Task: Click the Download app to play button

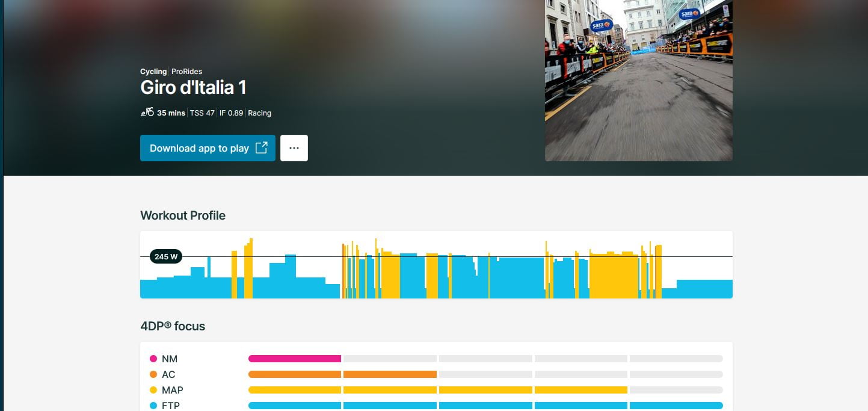Action: coord(208,147)
